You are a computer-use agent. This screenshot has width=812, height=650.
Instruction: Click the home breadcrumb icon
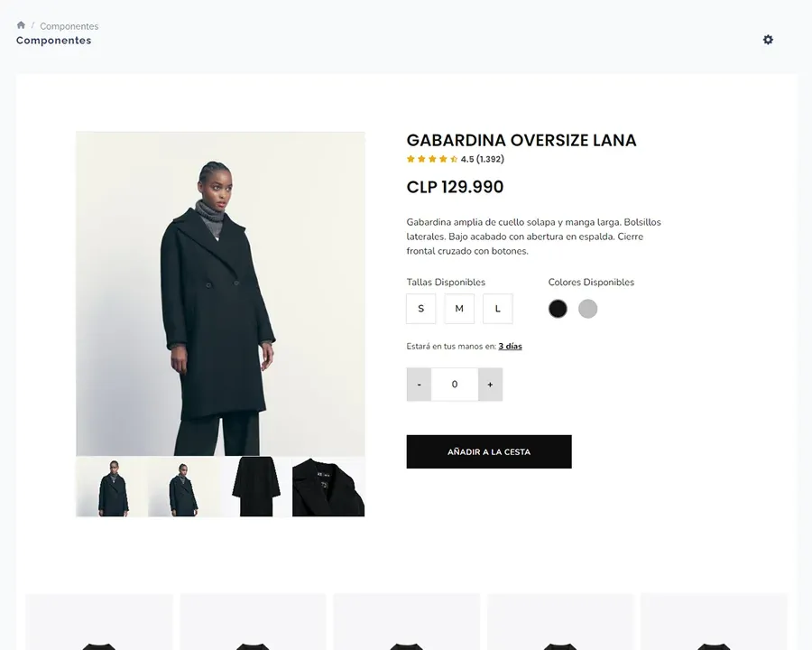tap(21, 25)
